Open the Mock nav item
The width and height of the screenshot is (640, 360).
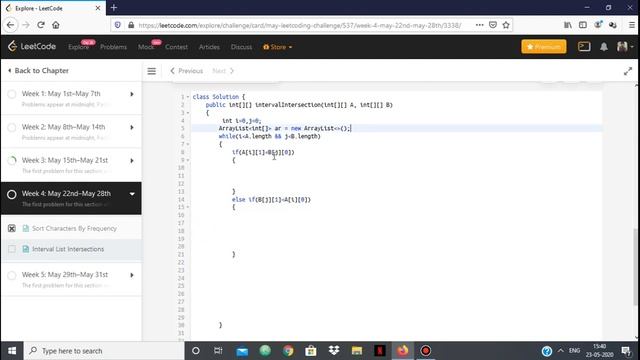point(146,47)
